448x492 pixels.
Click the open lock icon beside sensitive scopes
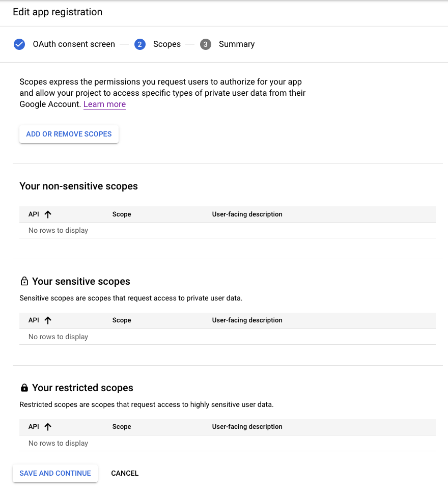pyautogui.click(x=24, y=281)
